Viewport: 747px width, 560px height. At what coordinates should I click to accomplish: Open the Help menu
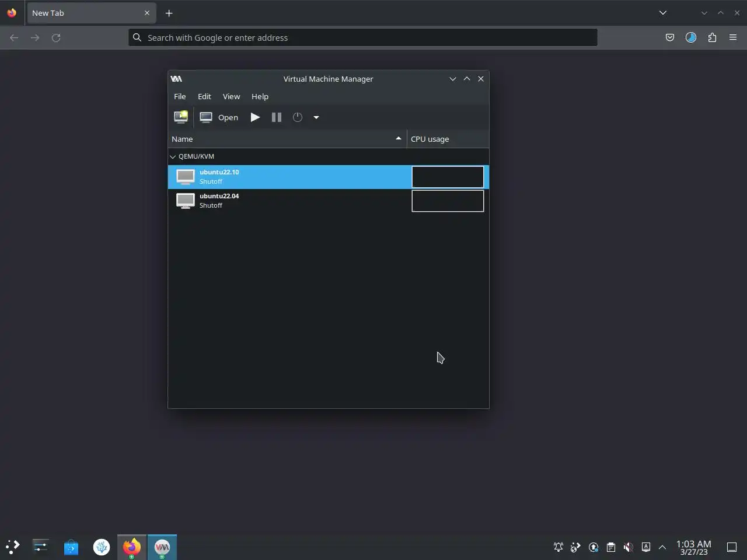260,96
